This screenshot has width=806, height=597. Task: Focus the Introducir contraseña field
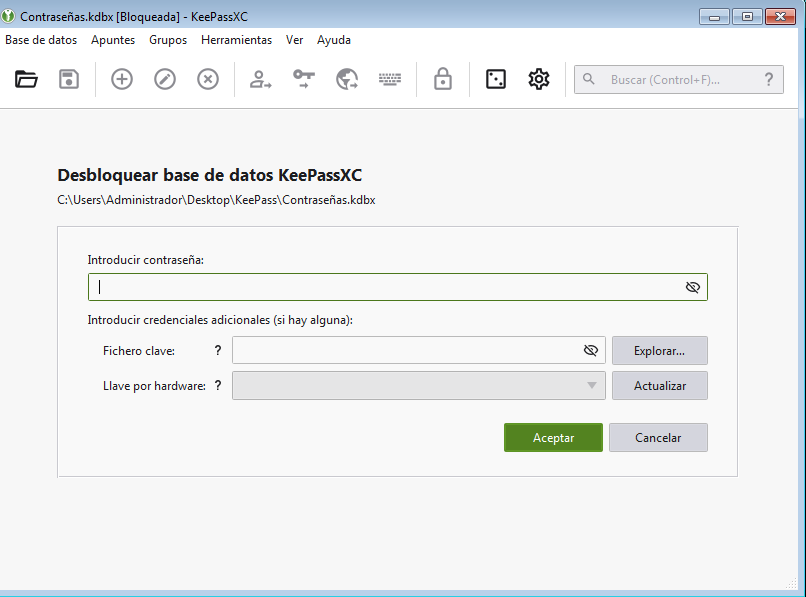(x=398, y=287)
